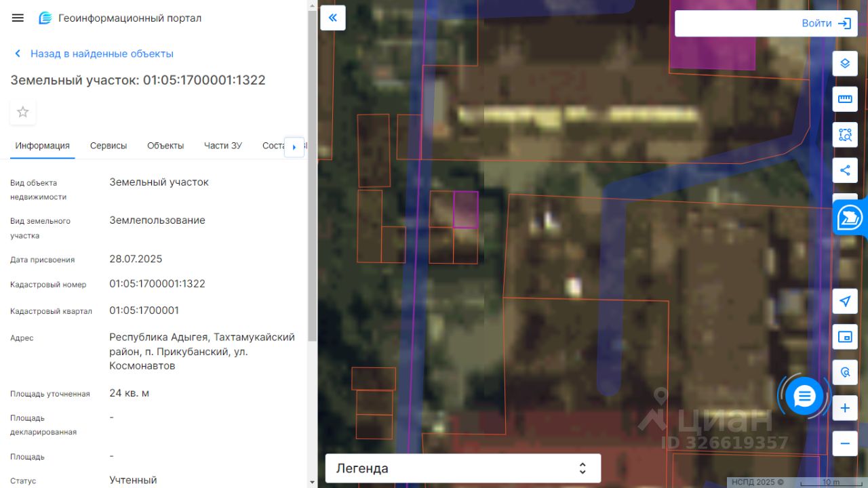Click the heading Земельный участок: 01:05:1700001:1322
The height and width of the screenshot is (488, 868).
coord(138,80)
